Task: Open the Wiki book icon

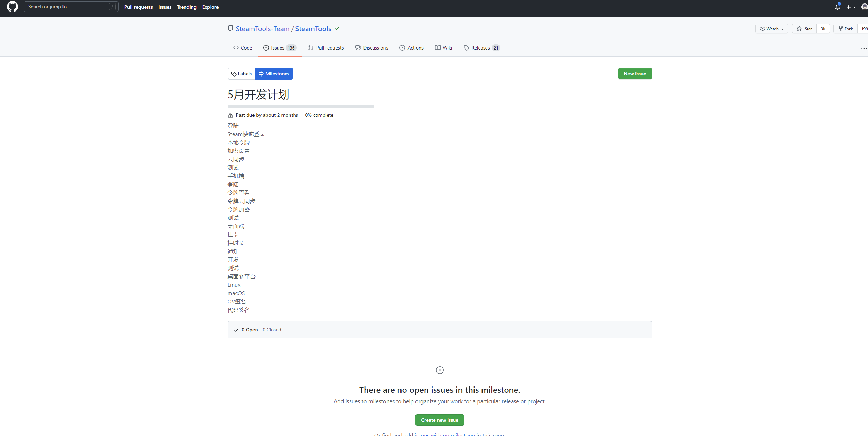Action: coord(437,48)
